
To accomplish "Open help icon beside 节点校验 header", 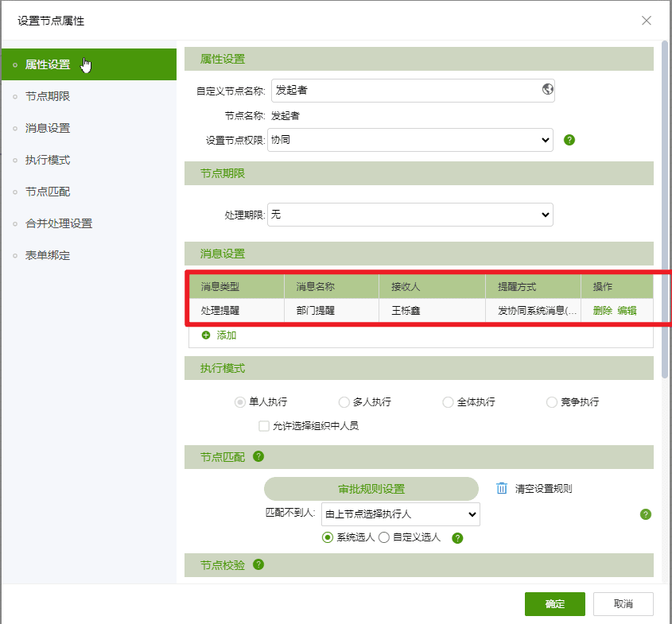I will [x=258, y=564].
